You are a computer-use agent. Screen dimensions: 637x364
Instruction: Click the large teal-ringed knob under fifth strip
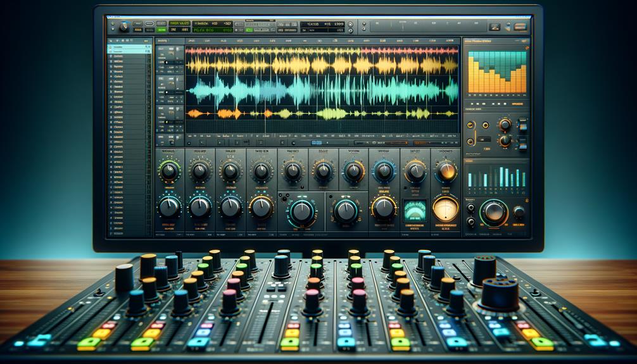[302, 211]
